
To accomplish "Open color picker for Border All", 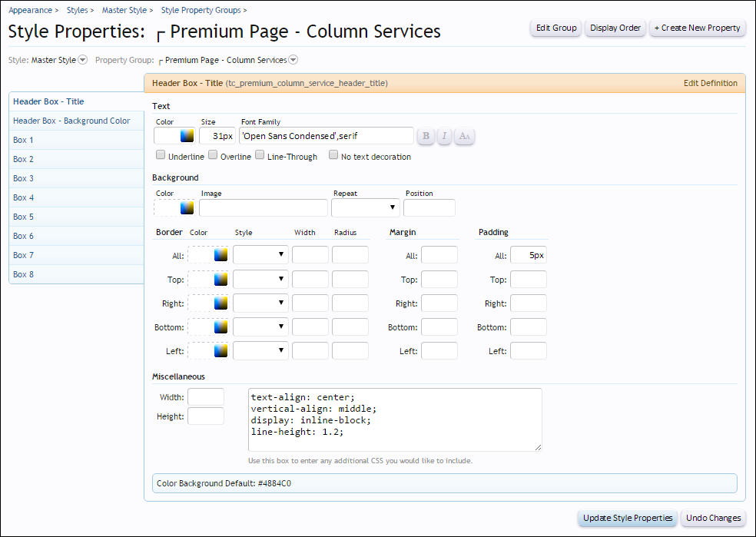I will pyautogui.click(x=221, y=255).
